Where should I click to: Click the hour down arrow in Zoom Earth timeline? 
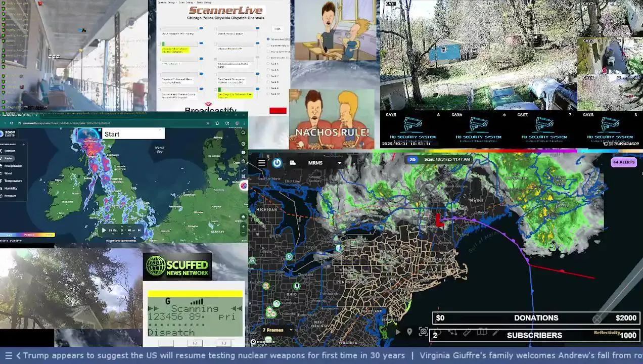click(122, 234)
